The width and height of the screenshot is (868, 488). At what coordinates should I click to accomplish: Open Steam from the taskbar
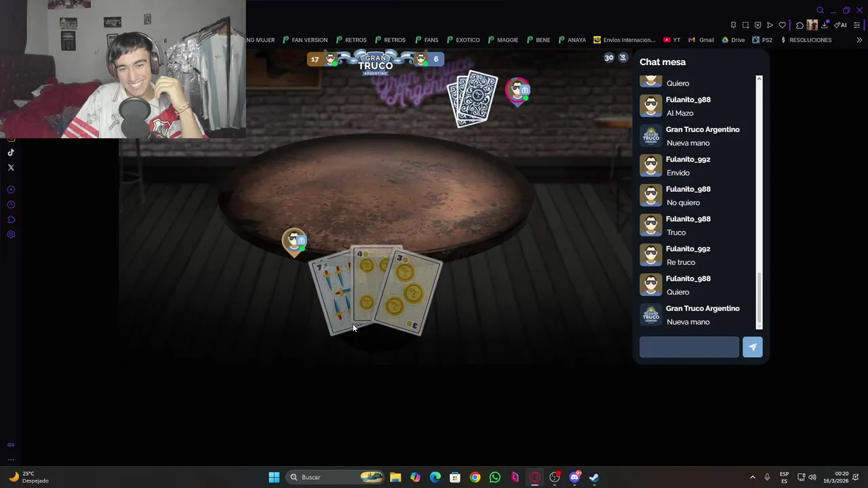coord(594,477)
